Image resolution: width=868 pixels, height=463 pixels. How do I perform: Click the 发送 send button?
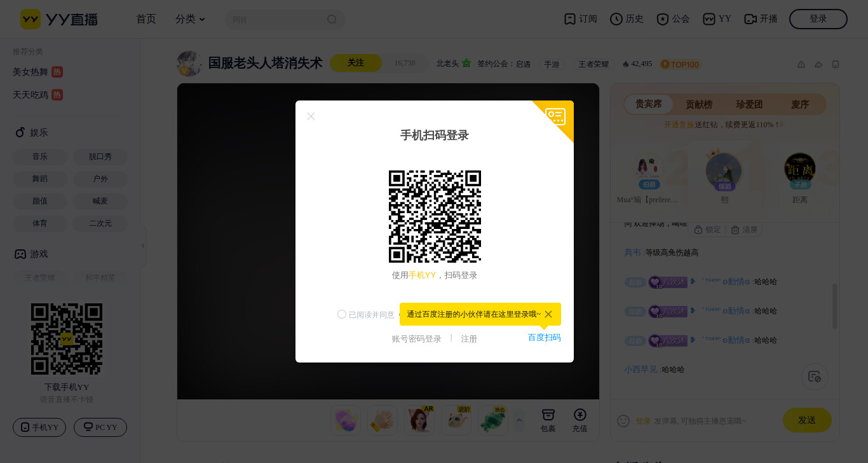(807, 420)
